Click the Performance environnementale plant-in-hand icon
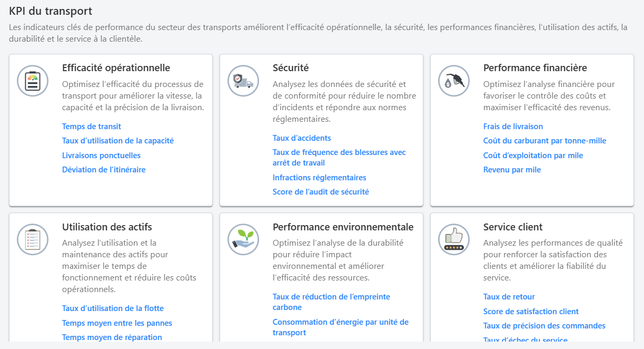The width and height of the screenshot is (644, 349). click(x=243, y=239)
